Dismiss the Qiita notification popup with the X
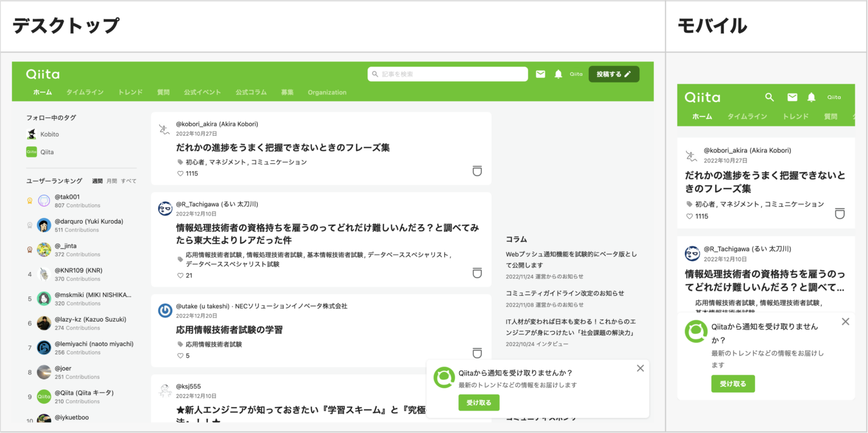This screenshot has height=433, width=868. (x=640, y=368)
